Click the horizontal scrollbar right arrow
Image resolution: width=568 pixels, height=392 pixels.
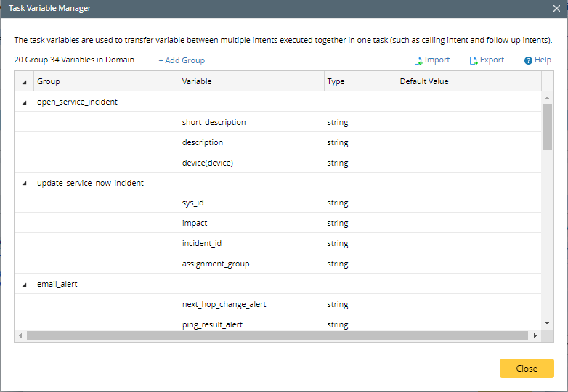pos(535,335)
